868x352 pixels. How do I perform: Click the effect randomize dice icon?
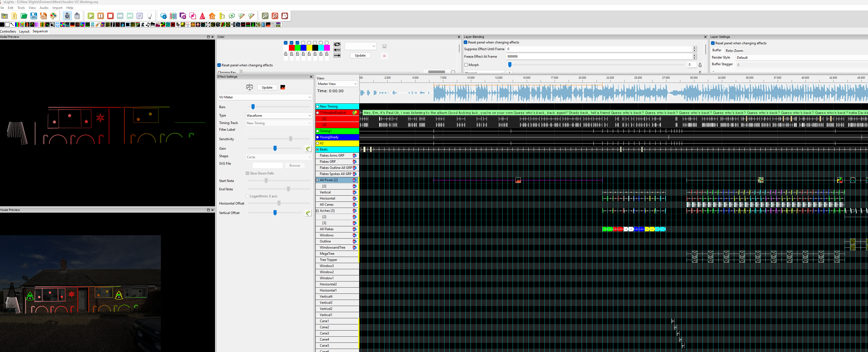coord(249,87)
